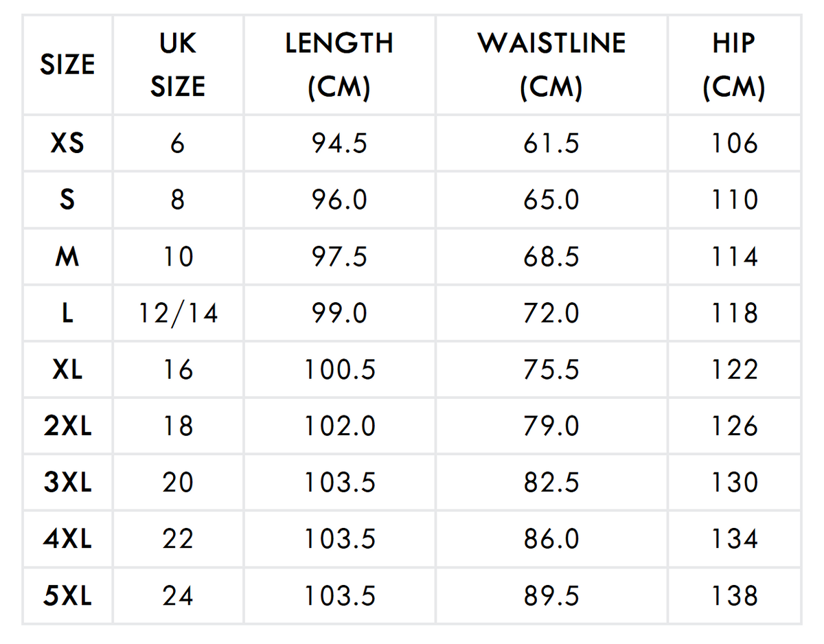Select the length value 100.5
Image resolution: width=824 pixels, height=644 pixels.
339,369
